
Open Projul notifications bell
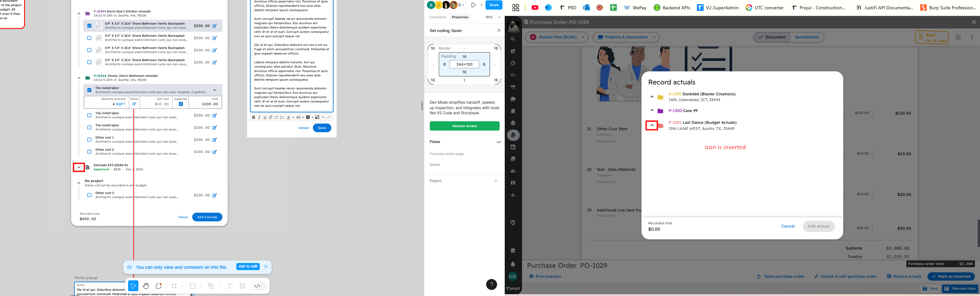tap(513, 264)
